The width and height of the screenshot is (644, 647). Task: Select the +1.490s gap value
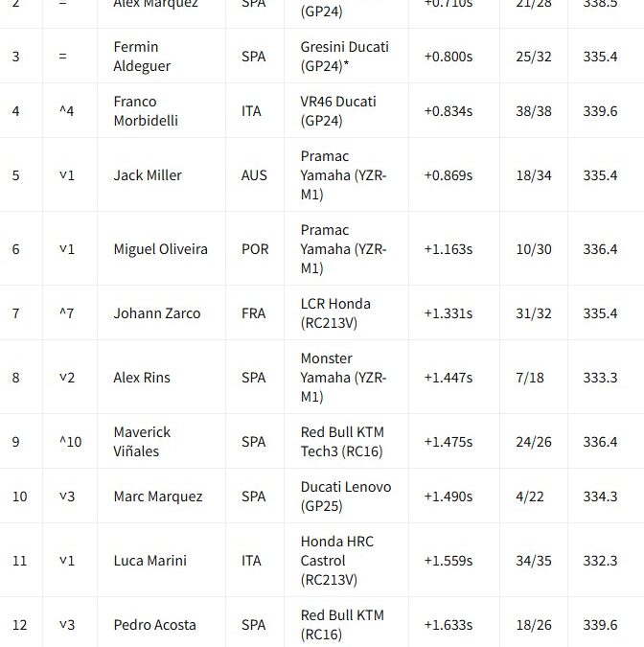click(x=448, y=497)
